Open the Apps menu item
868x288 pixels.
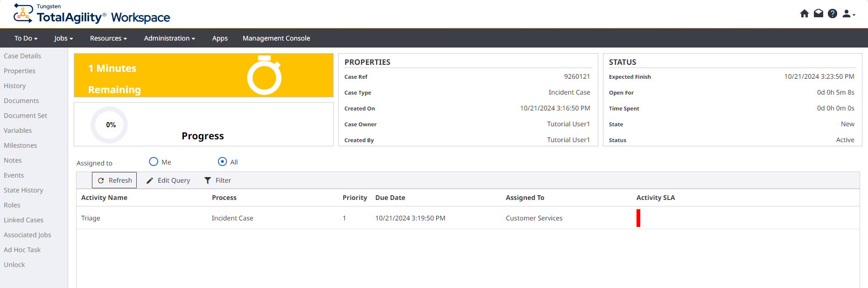coord(220,38)
